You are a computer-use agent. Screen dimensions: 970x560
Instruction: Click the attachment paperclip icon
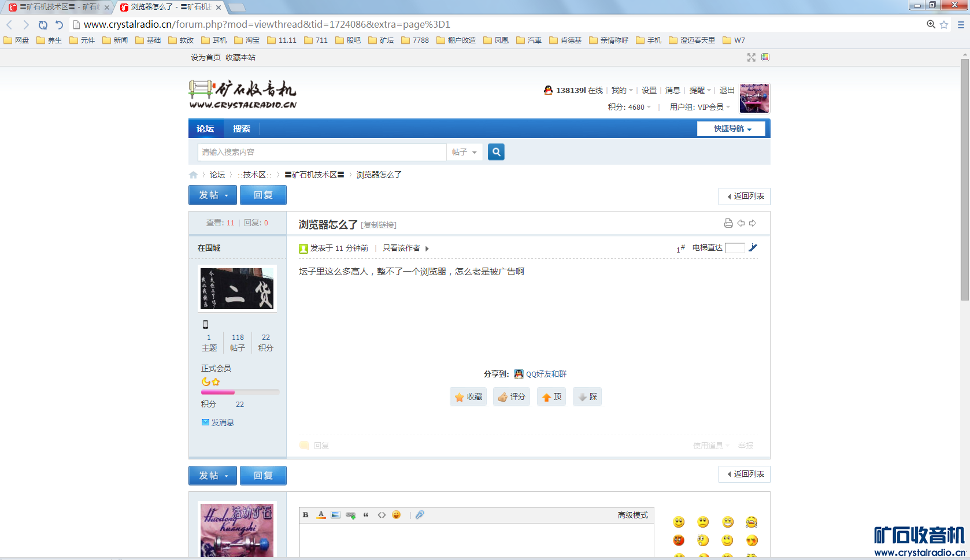(420, 515)
